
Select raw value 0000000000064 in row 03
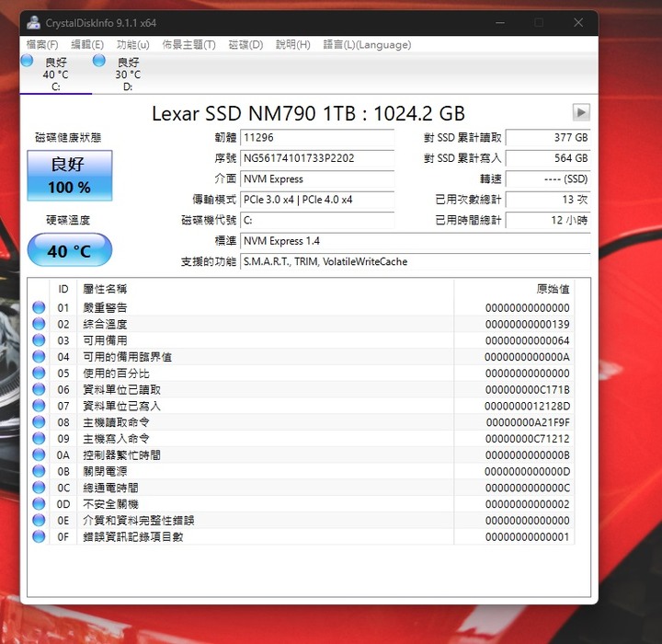click(528, 340)
